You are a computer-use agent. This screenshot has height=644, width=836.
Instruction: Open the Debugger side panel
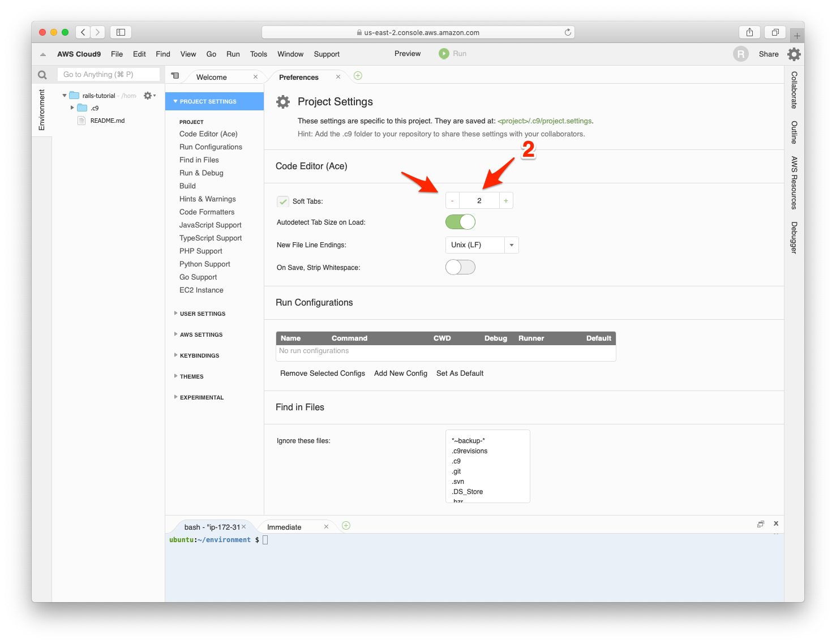[794, 238]
